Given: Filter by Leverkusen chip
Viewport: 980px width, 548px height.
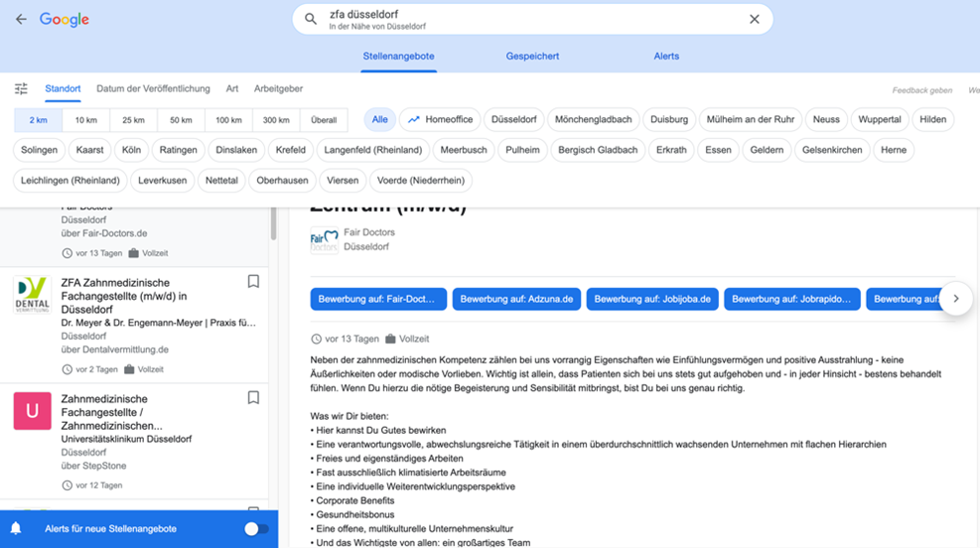Looking at the screenshot, I should [x=163, y=181].
